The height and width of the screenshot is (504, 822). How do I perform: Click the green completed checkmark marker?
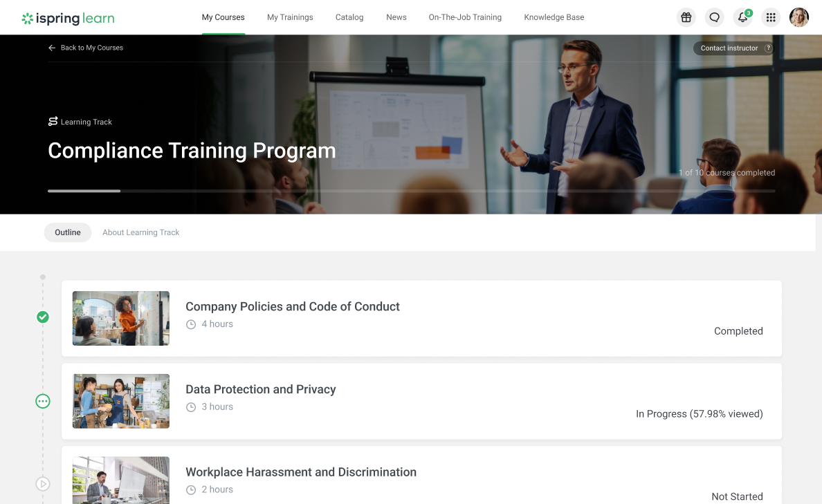43,317
